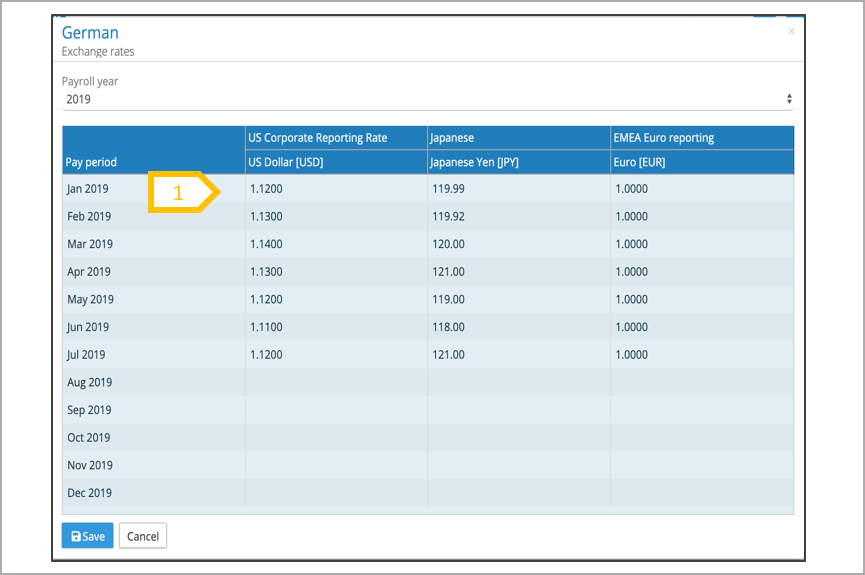Image resolution: width=865 pixels, height=575 pixels.
Task: Edit Jan 2019 US Dollar rate field
Action: (x=336, y=189)
